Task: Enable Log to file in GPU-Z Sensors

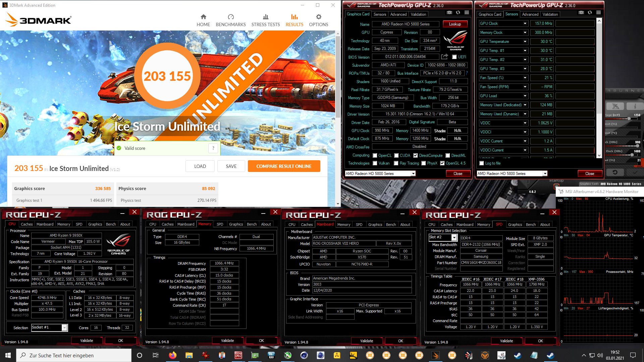Action: click(482, 163)
